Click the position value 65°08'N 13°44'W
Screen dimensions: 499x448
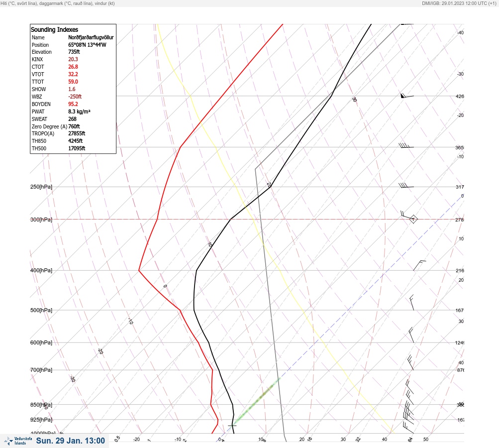(87, 45)
